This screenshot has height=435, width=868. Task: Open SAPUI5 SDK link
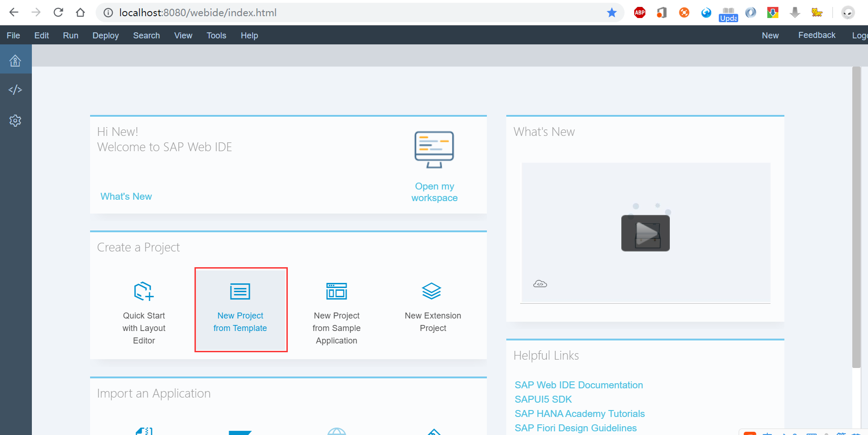click(543, 399)
